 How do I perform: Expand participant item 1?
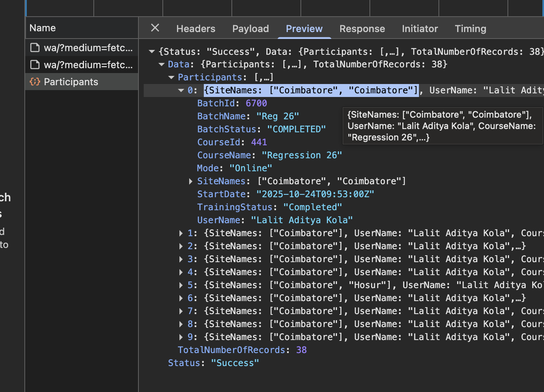181,233
